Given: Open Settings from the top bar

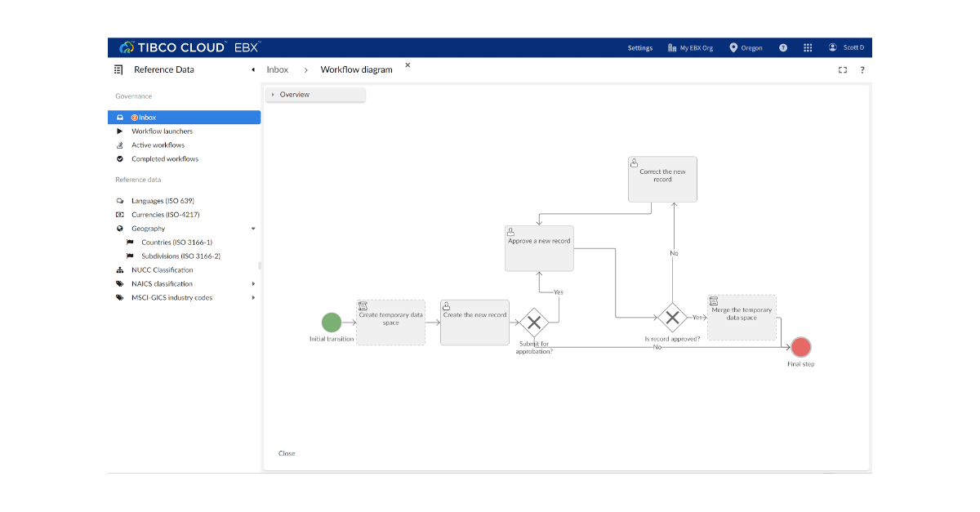Looking at the screenshot, I should coord(639,47).
